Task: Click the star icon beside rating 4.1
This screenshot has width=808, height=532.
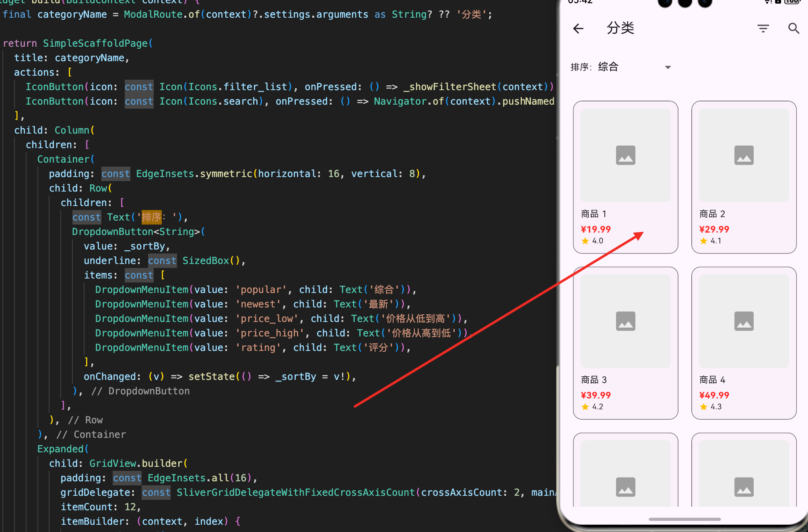Action: click(703, 241)
